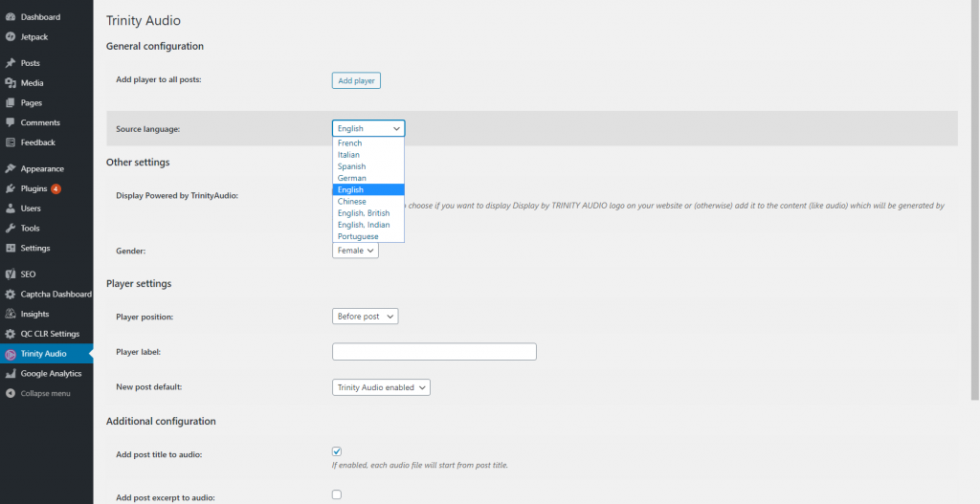Image resolution: width=980 pixels, height=504 pixels.
Task: Click the QC CLR Settings gear icon
Action: click(10, 334)
